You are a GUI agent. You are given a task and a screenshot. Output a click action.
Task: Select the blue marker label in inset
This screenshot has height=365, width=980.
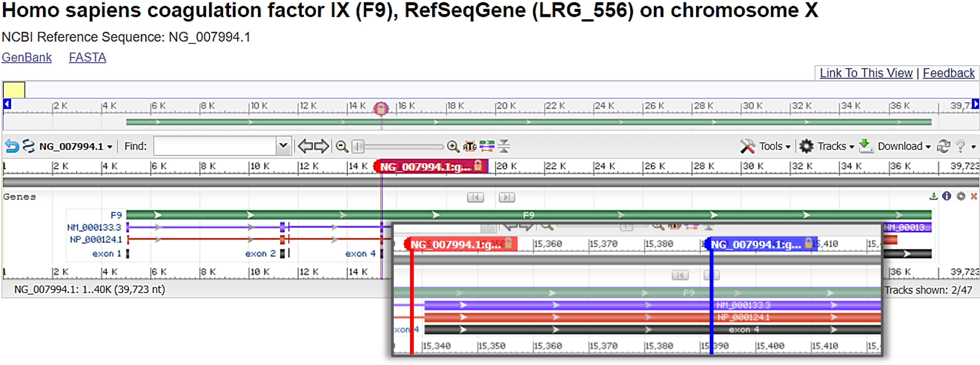coord(761,244)
